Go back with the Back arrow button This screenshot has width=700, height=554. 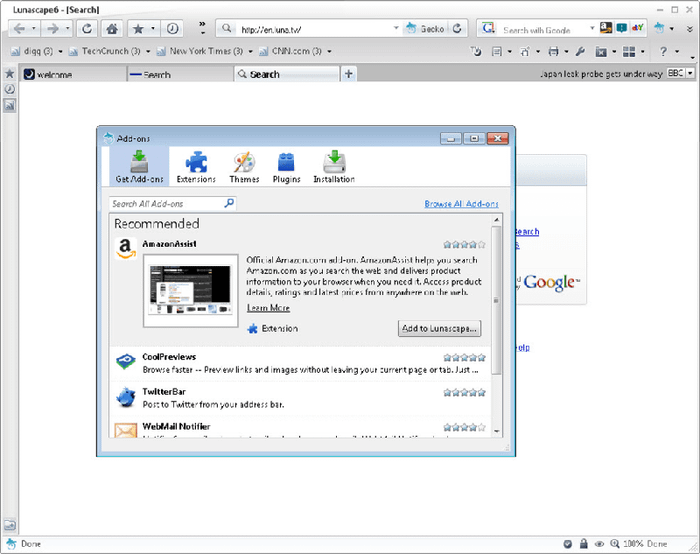[19, 29]
